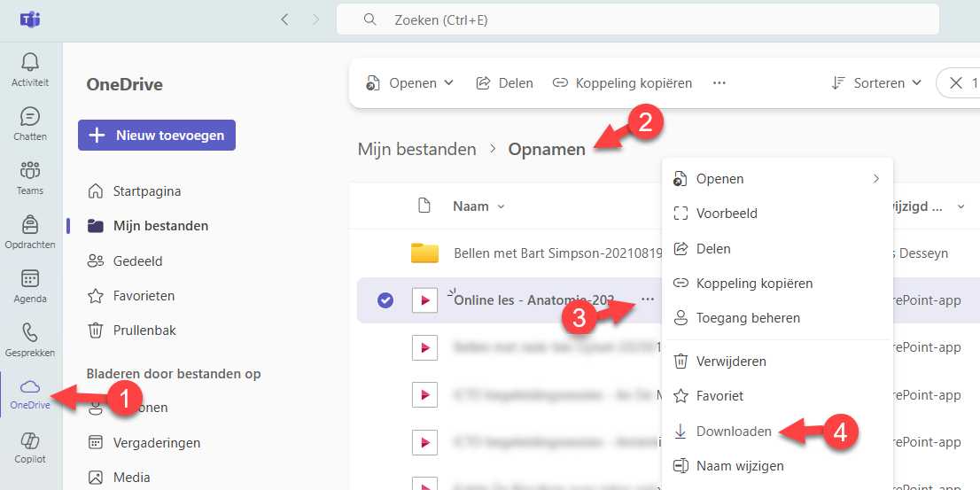
Task: Expand the modified column header chevron
Action: click(x=961, y=206)
